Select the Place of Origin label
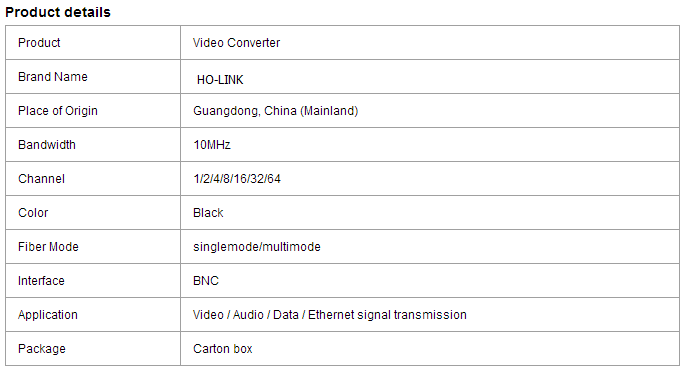Viewport: 686px width, 374px height. [x=58, y=111]
